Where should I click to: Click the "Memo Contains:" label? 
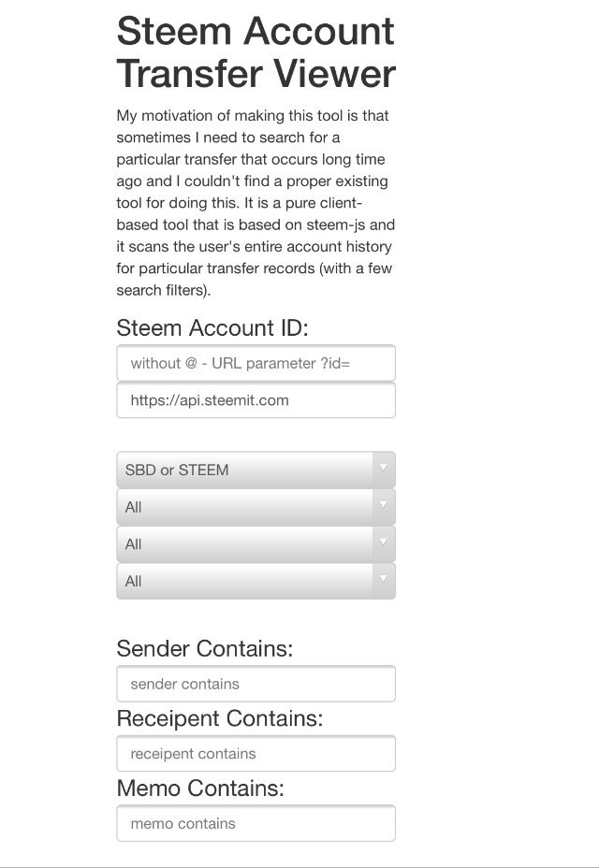[198, 788]
